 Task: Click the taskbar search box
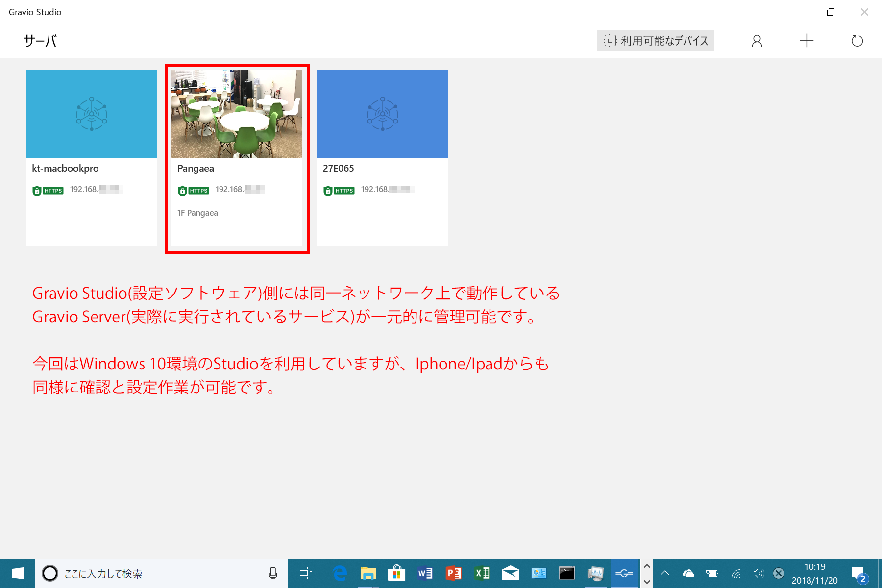(162, 573)
